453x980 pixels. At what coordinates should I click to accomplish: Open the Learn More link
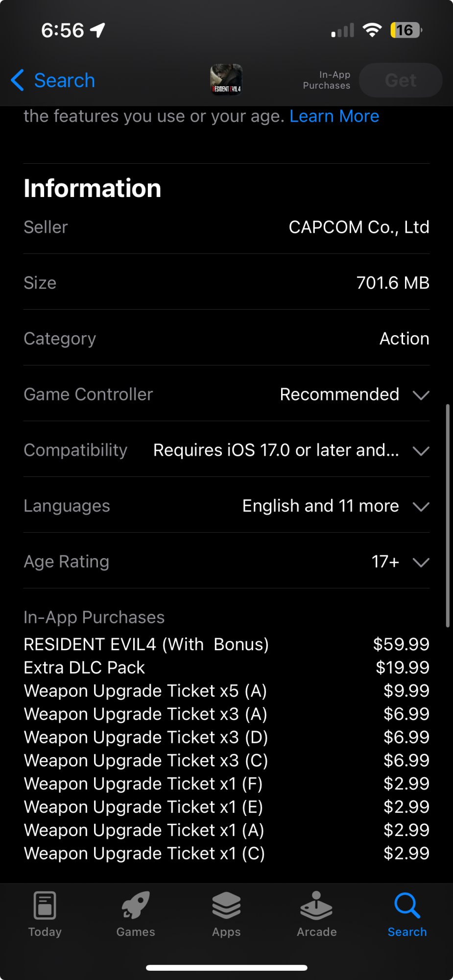tap(334, 116)
